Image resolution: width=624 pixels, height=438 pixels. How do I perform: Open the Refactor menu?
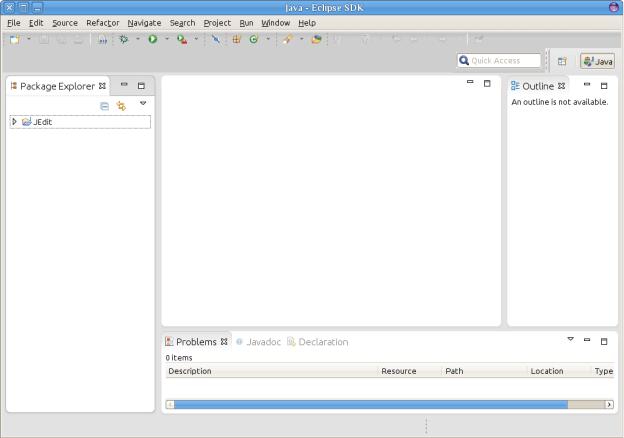tap(103, 23)
